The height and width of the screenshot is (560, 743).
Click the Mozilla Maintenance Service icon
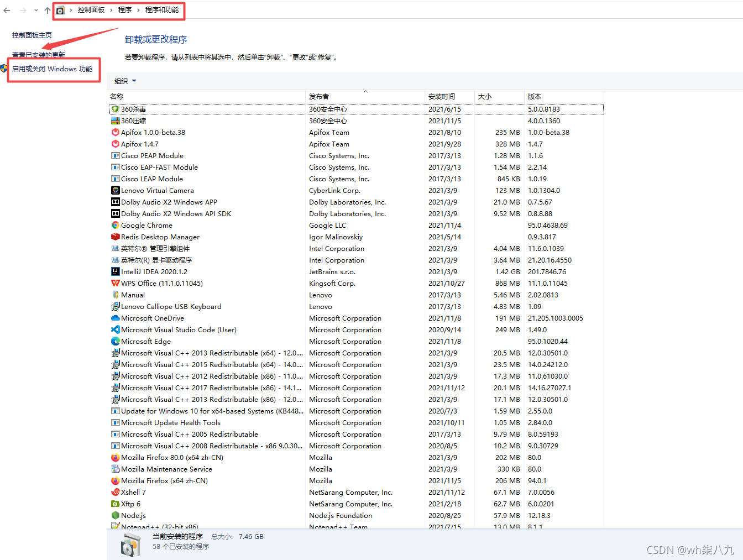(x=116, y=469)
